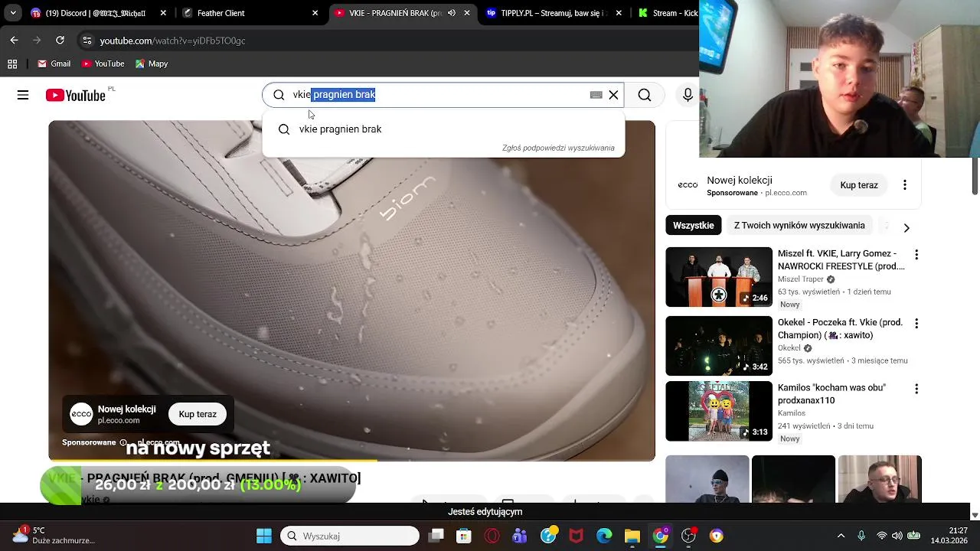Image resolution: width=980 pixels, height=551 pixels.
Task: Reload the page with the refresh icon
Action: click(x=60, y=41)
